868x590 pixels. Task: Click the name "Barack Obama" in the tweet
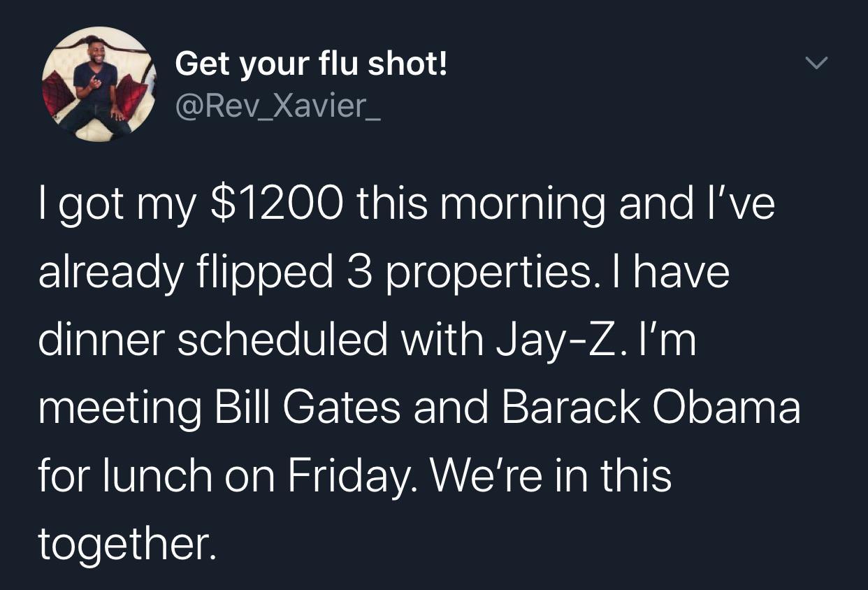651,408
